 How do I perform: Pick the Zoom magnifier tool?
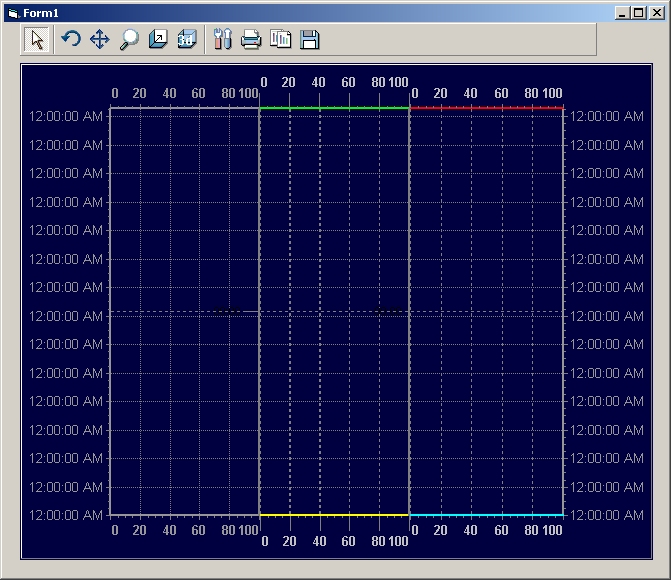pos(129,39)
